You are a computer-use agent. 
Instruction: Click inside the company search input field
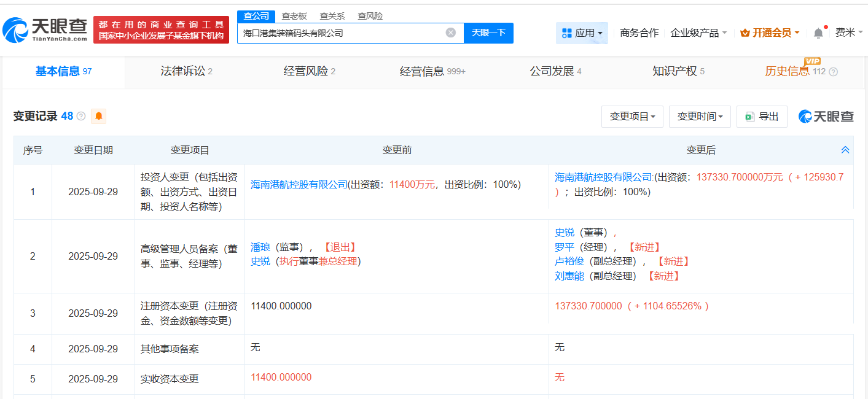(x=344, y=33)
